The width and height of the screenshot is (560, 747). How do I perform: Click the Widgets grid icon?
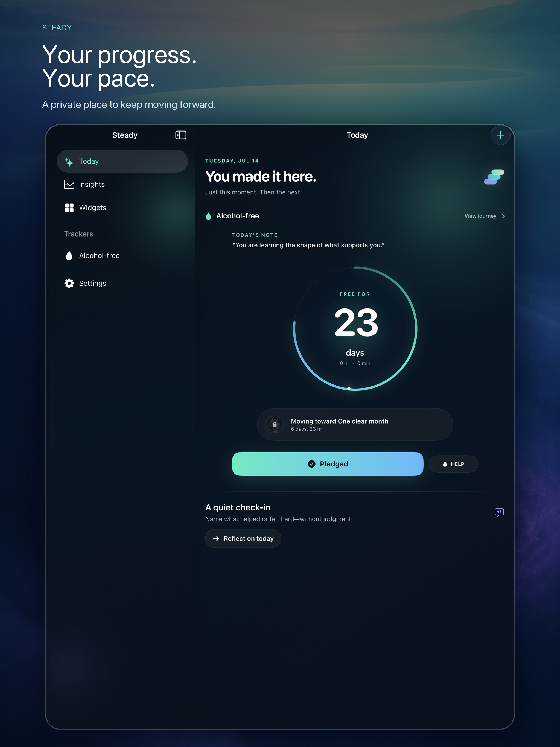(69, 208)
